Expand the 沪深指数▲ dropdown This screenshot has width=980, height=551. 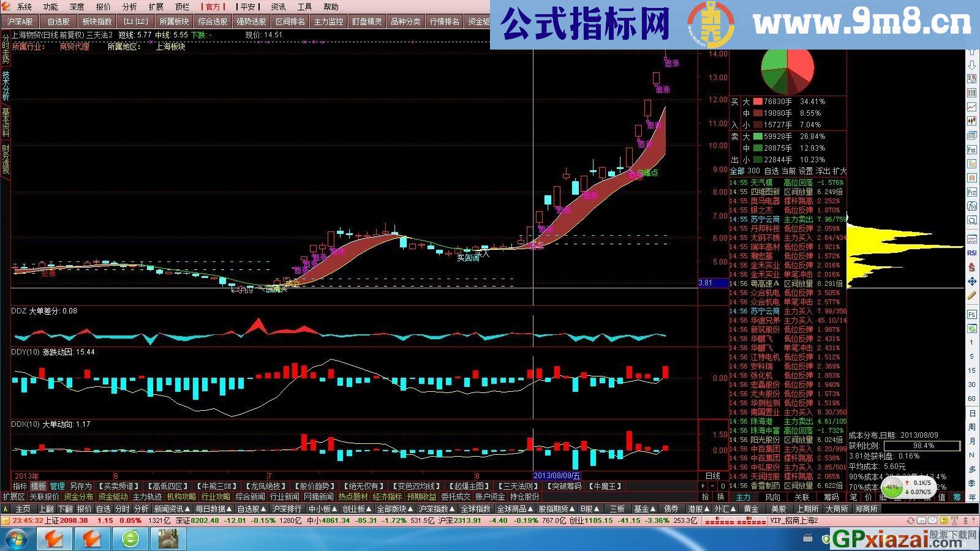point(437,509)
